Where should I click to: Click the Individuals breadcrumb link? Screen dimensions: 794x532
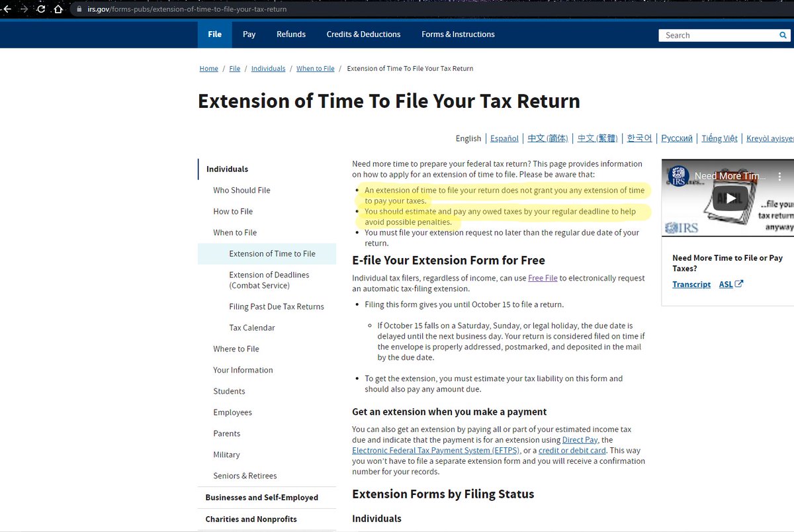(268, 68)
